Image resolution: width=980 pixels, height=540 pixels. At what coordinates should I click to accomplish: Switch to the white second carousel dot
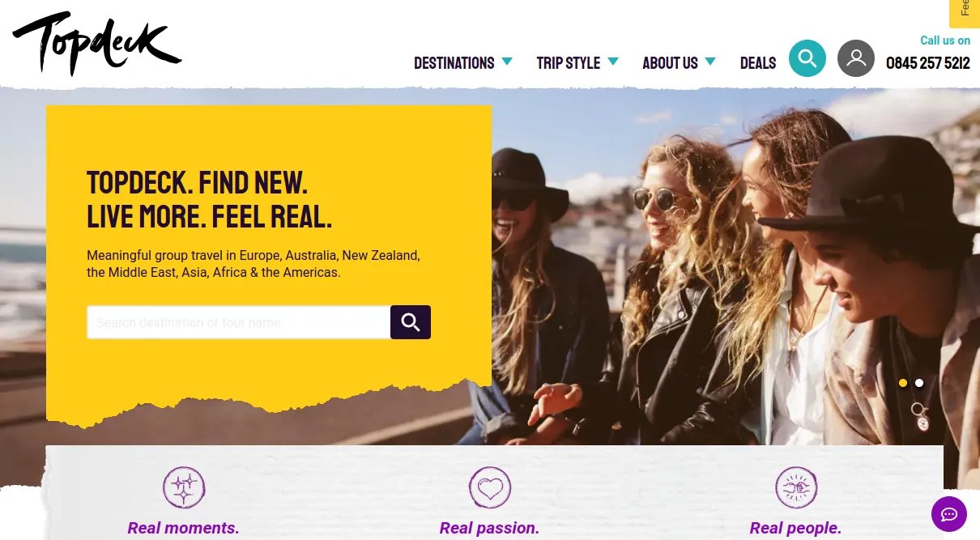(919, 383)
